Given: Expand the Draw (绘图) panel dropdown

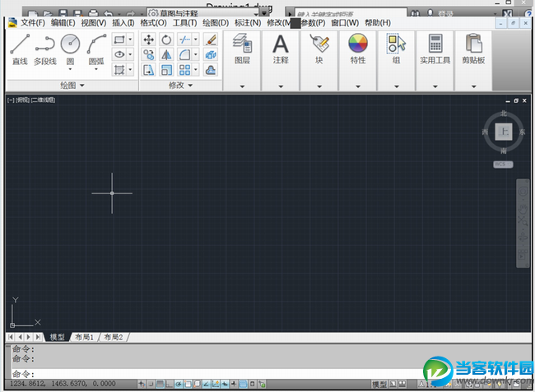Looking at the screenshot, I should pos(72,85).
